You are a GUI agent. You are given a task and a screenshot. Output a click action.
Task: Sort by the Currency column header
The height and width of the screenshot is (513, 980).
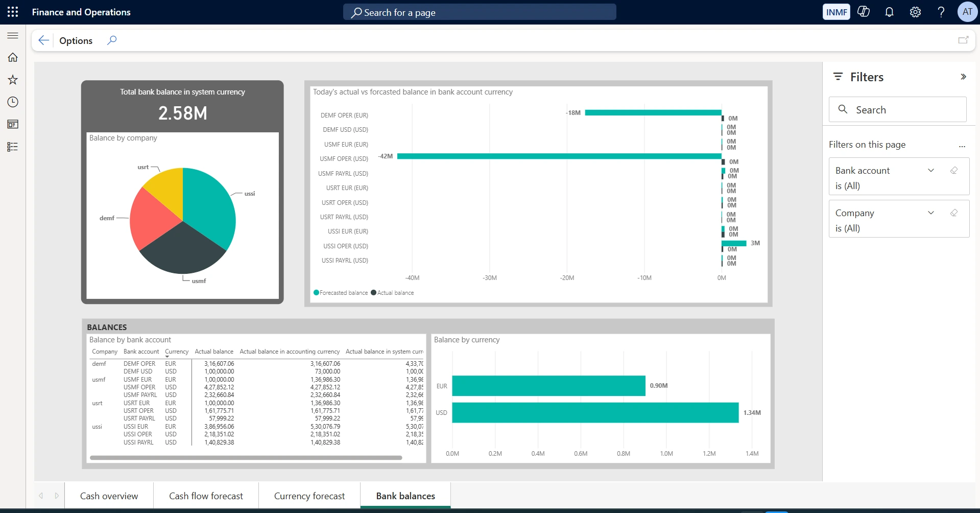coord(177,352)
